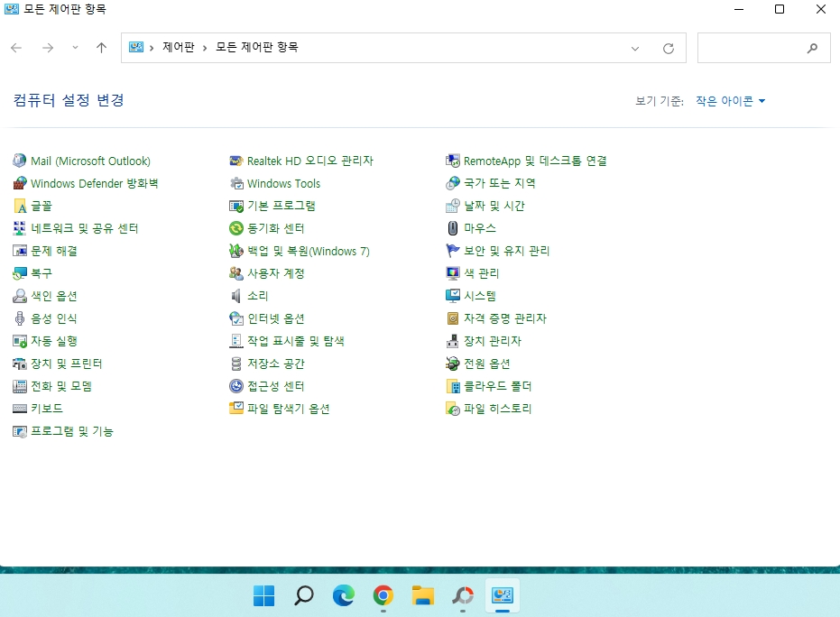
Task: Click the Windows Tools gear icon
Action: (235, 183)
